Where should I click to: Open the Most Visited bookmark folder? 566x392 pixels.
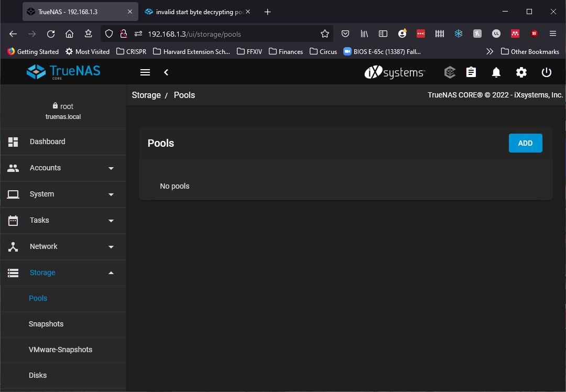88,51
